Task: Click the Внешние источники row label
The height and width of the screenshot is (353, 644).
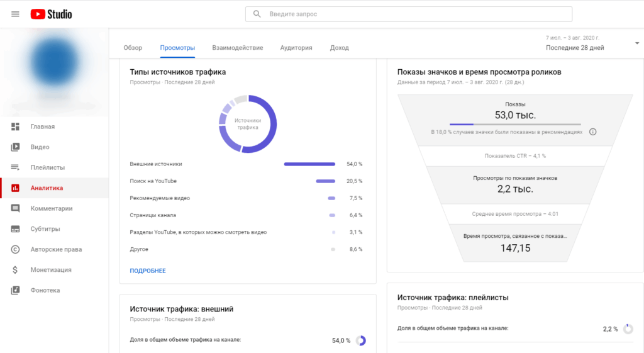Action: coord(156,164)
